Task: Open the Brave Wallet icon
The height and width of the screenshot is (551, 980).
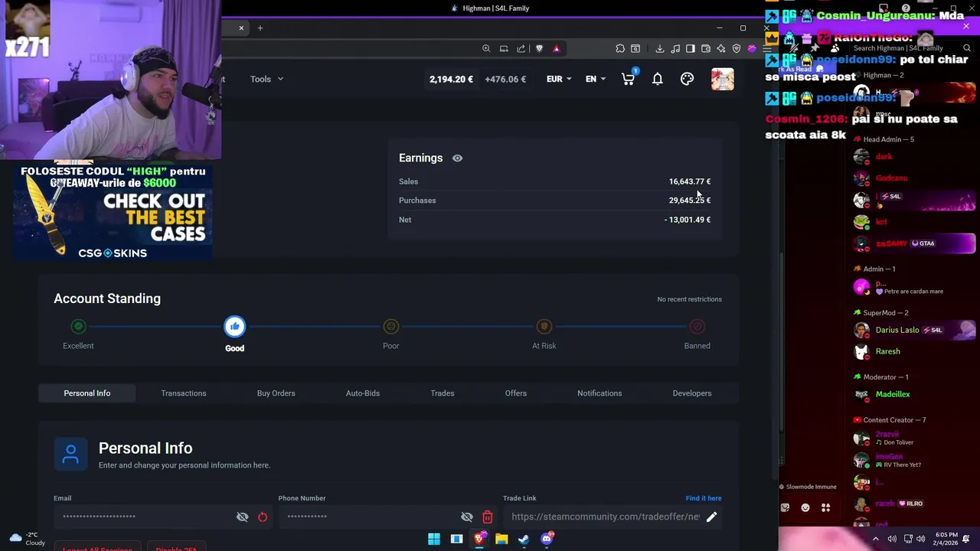Action: 706,48
